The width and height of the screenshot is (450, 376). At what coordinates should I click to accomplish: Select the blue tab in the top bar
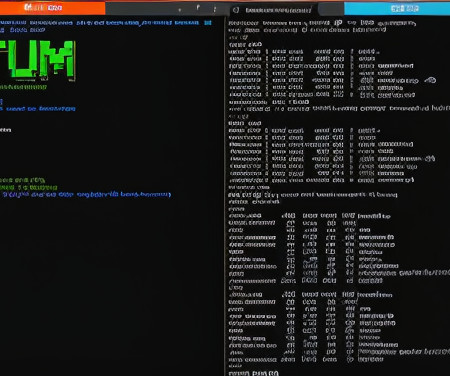[x=397, y=8]
